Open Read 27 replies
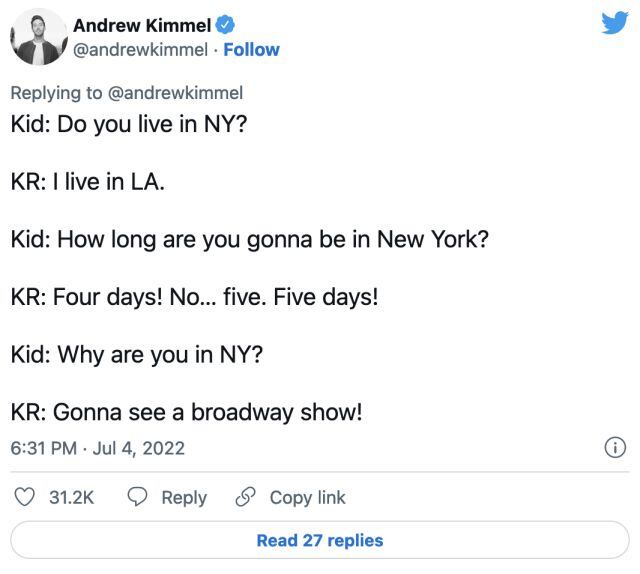Viewport: 640px width, 574px height. click(x=320, y=541)
